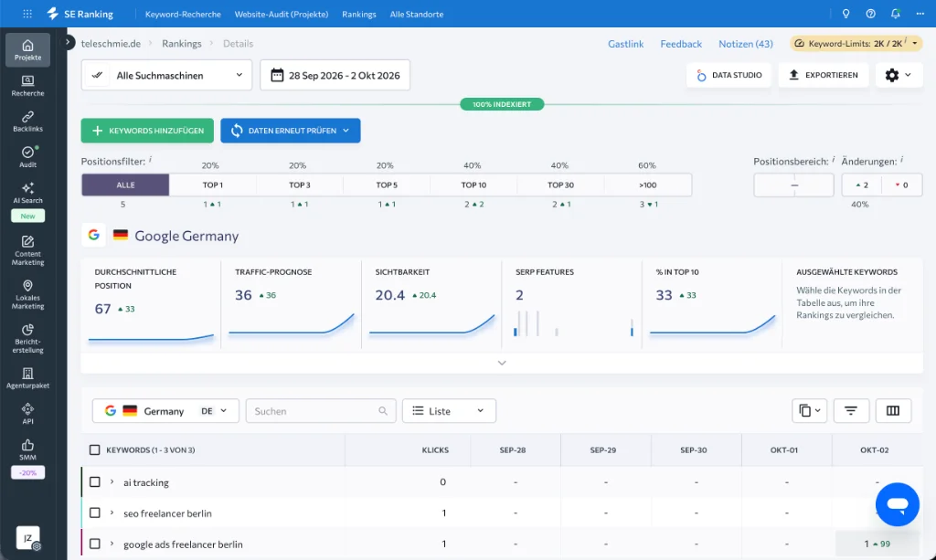This screenshot has height=560, width=936.
Task: Open Content Marketing in the sidebar
Action: 28,250
